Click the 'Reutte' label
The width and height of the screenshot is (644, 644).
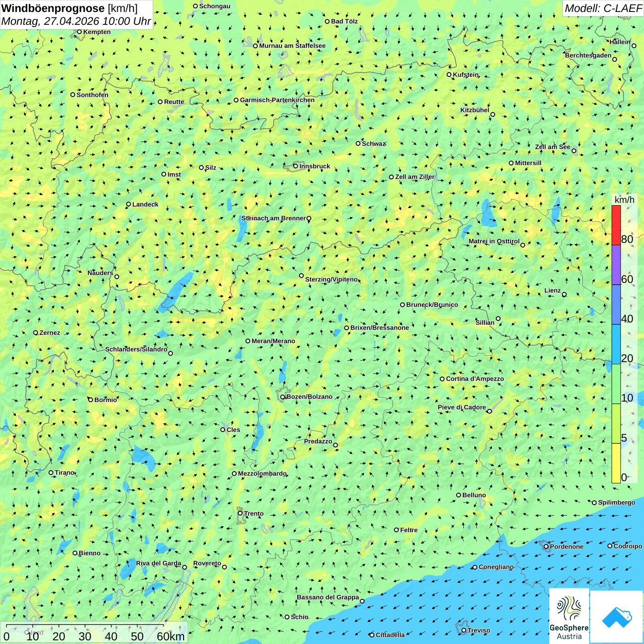pos(174,102)
